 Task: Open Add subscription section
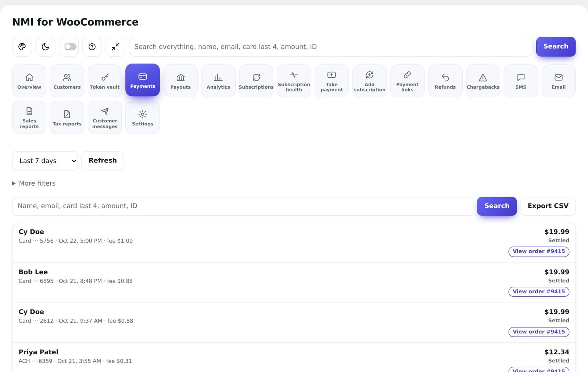[x=370, y=81]
